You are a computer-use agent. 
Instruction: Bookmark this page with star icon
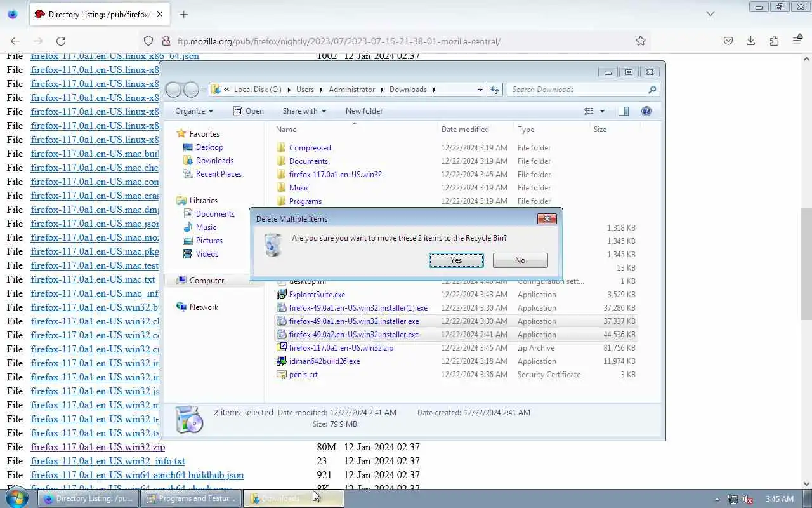641,41
